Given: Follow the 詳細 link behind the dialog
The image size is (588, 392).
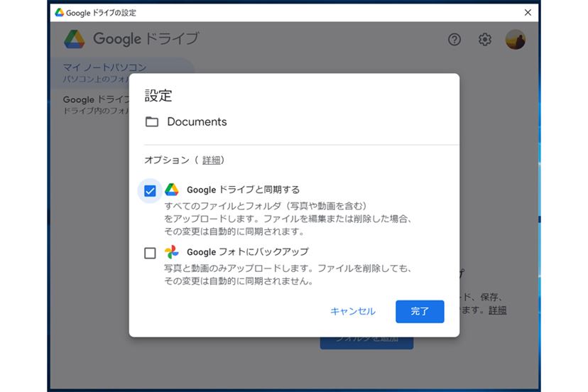Looking at the screenshot, I should 497,310.
